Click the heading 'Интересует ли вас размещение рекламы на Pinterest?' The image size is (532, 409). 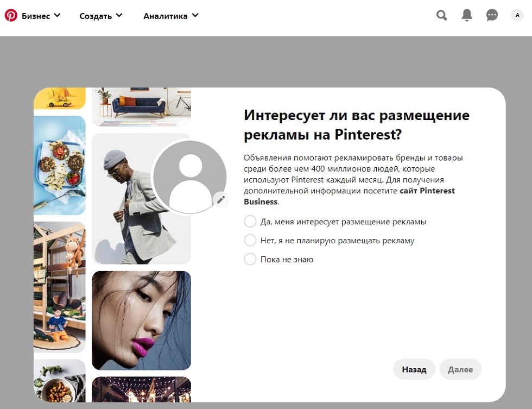click(357, 125)
